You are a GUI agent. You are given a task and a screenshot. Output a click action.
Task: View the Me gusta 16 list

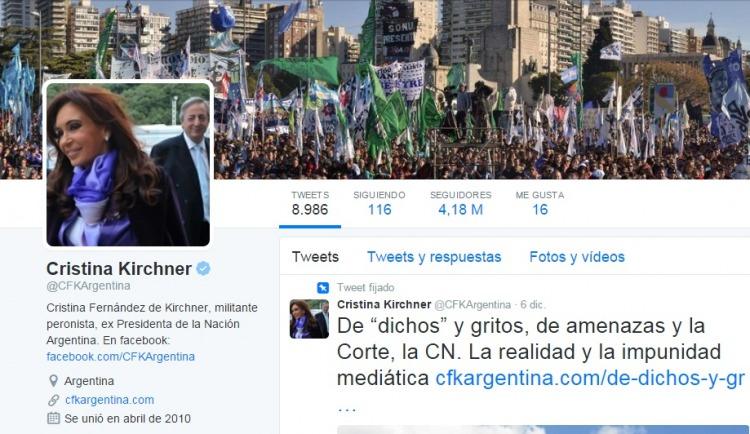540,204
